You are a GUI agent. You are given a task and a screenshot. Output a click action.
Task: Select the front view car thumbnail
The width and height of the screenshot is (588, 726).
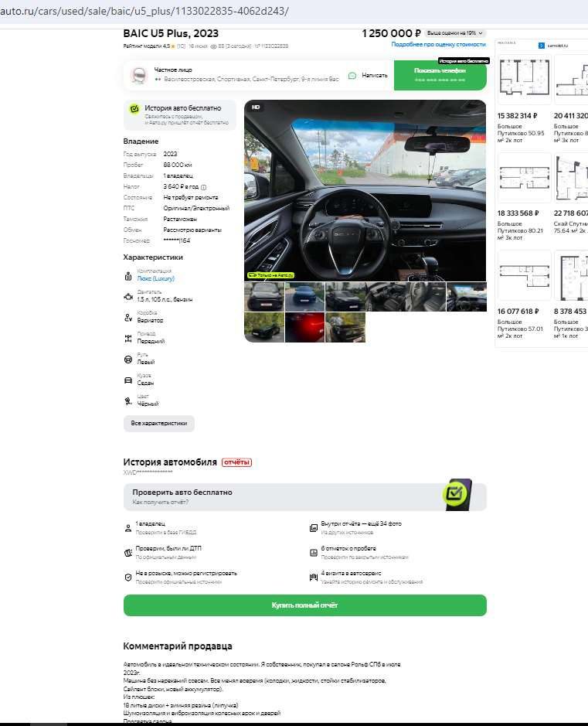coord(264,297)
